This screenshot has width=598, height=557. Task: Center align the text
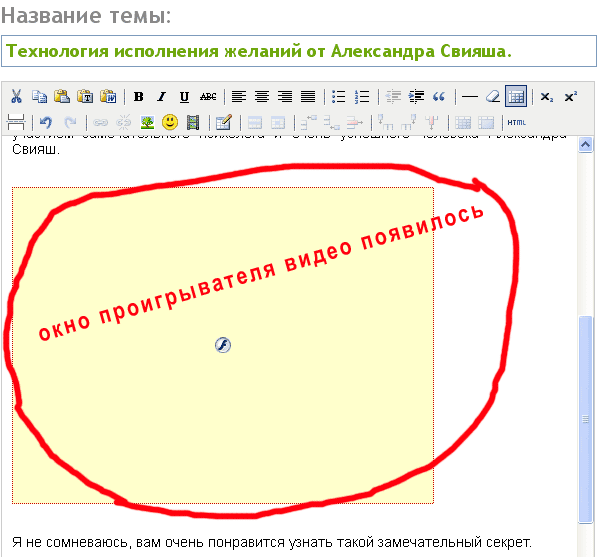262,97
